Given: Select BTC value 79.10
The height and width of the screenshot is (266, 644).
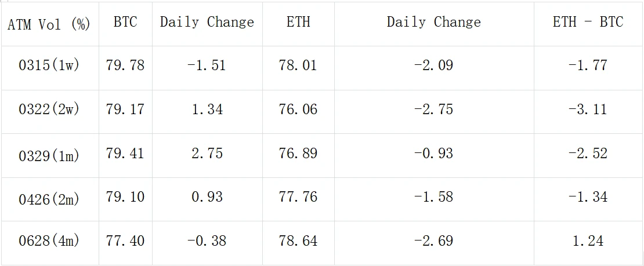Looking at the screenshot, I should click(x=125, y=197).
